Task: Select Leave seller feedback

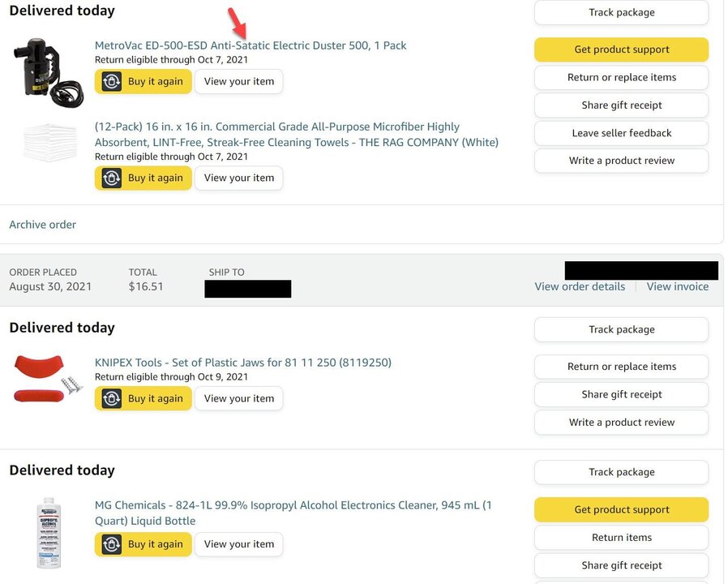Action: click(x=621, y=133)
